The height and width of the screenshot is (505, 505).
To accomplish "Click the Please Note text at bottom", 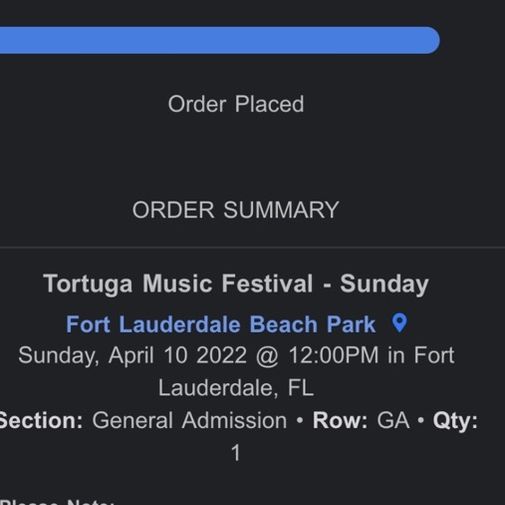I will pyautogui.click(x=57, y=502).
